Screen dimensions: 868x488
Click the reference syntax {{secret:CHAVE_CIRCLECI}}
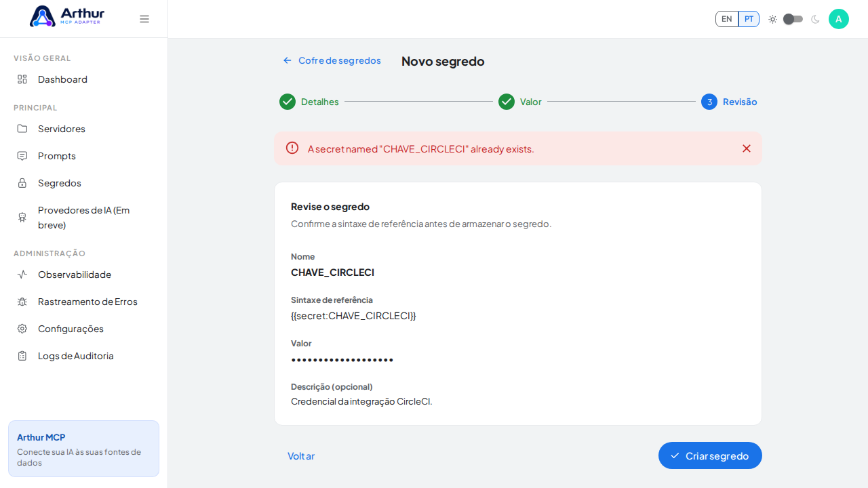[353, 316]
